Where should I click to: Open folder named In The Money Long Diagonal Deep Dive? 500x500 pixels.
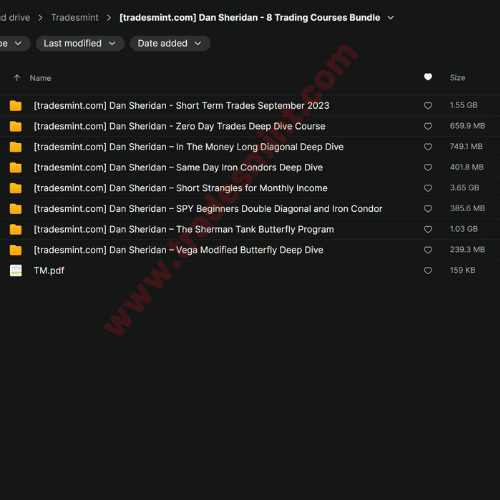point(189,147)
